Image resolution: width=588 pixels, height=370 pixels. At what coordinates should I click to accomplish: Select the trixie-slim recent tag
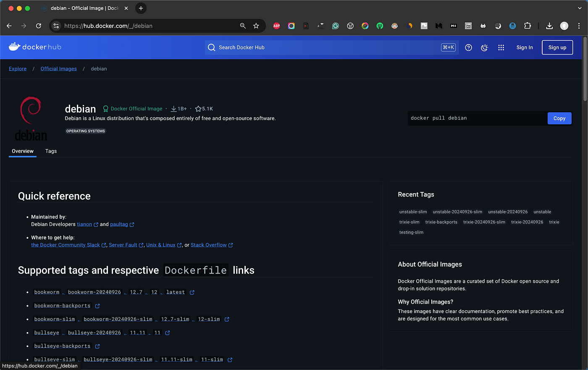point(409,222)
